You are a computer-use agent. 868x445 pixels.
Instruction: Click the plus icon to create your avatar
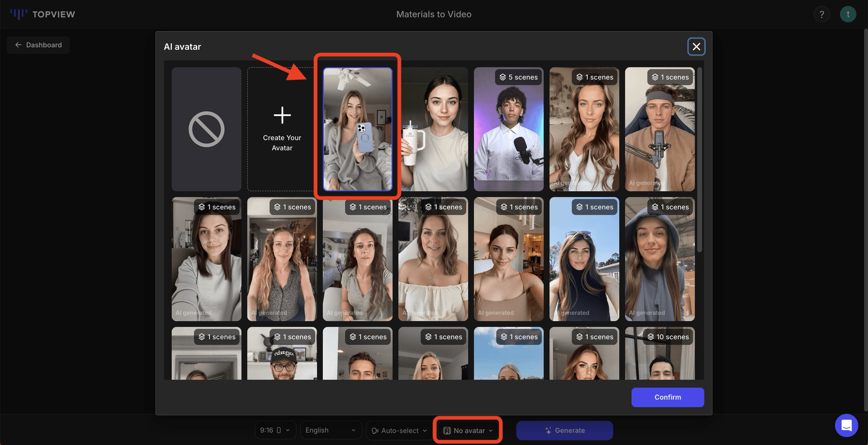[282, 115]
